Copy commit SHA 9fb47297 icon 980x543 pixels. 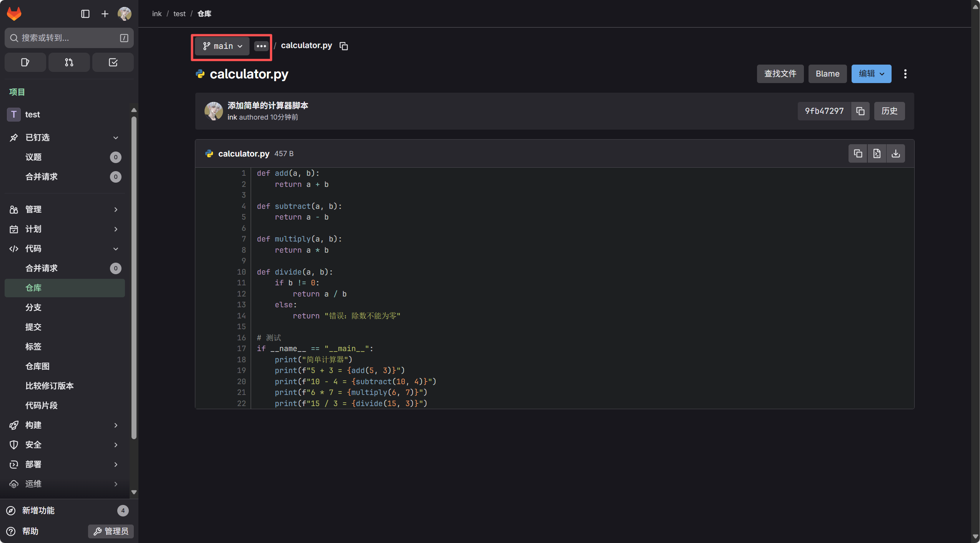pos(860,111)
